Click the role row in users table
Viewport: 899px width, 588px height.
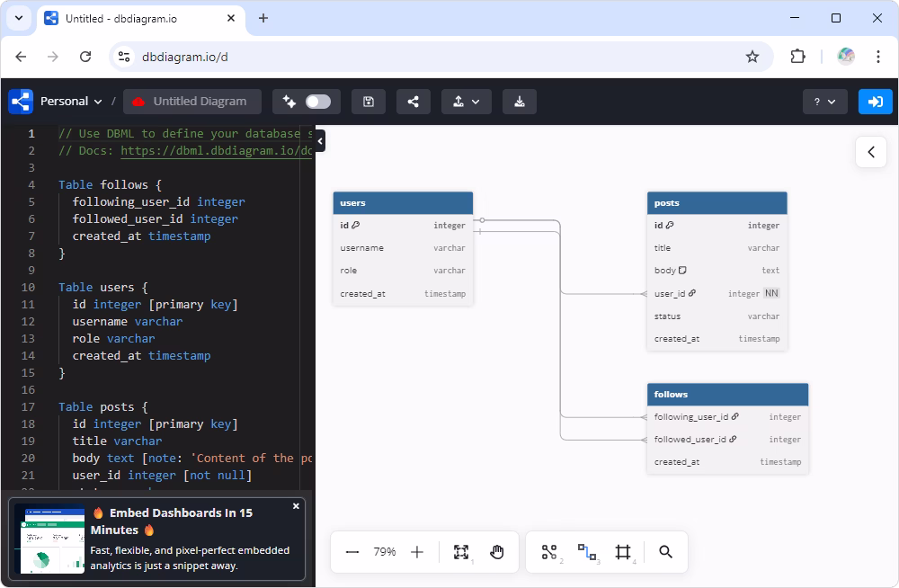click(x=403, y=271)
